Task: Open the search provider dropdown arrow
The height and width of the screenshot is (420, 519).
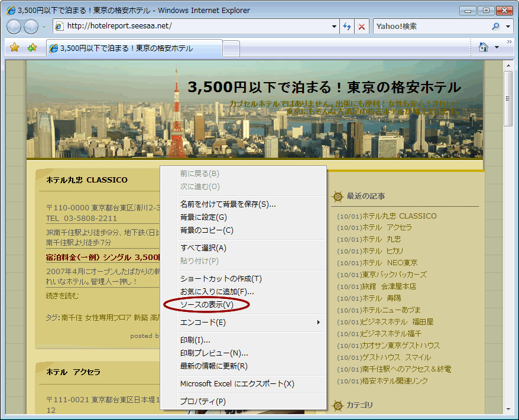Action: click(508, 27)
